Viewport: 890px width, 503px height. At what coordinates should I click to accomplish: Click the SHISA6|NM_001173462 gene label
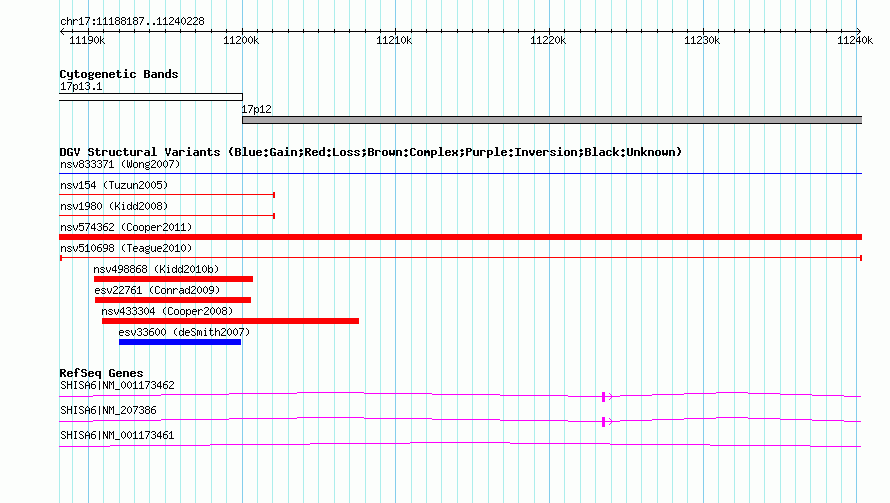tap(117, 385)
